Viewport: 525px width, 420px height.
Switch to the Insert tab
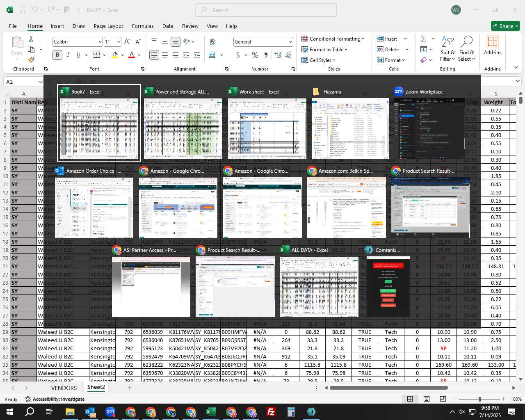57,26
